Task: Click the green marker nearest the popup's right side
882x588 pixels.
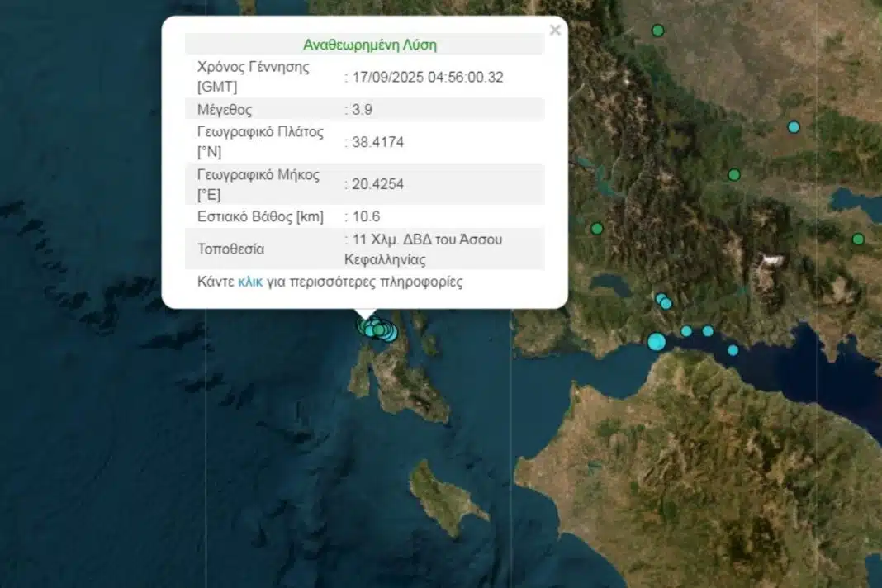Action: (597, 229)
